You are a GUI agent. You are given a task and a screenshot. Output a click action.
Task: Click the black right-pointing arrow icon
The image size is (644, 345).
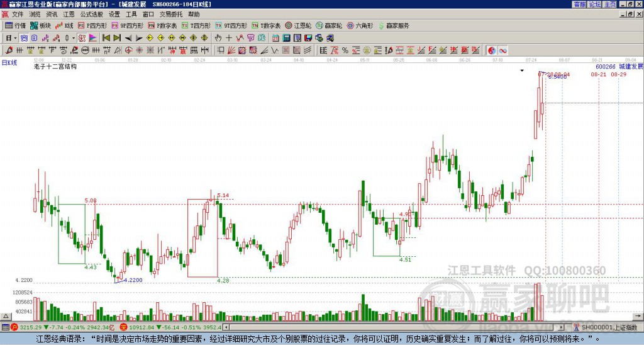(x=139, y=38)
